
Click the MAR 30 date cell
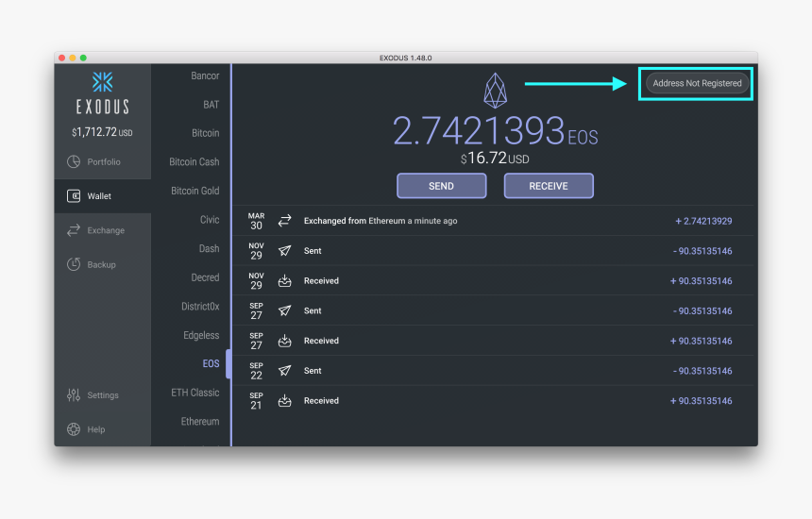(256, 221)
